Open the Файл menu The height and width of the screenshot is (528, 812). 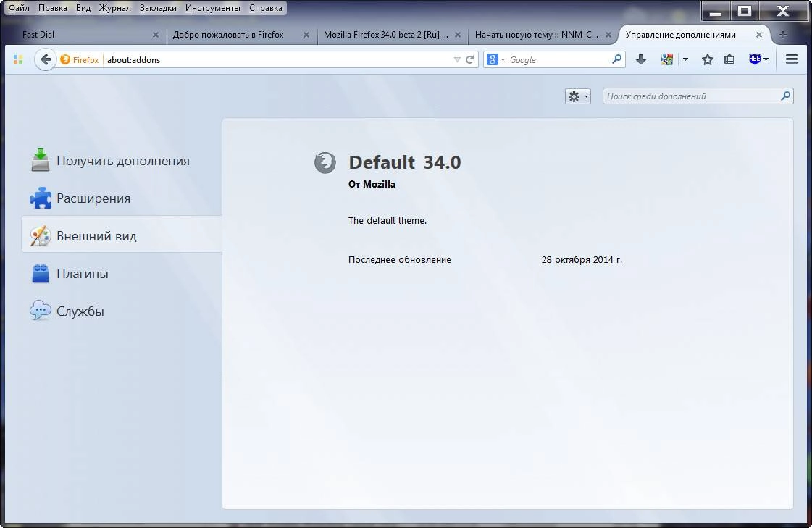point(19,8)
